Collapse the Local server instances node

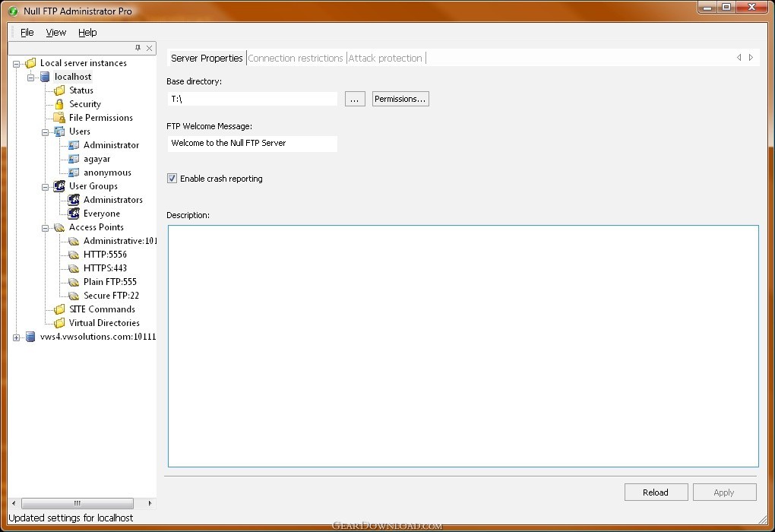[16, 64]
